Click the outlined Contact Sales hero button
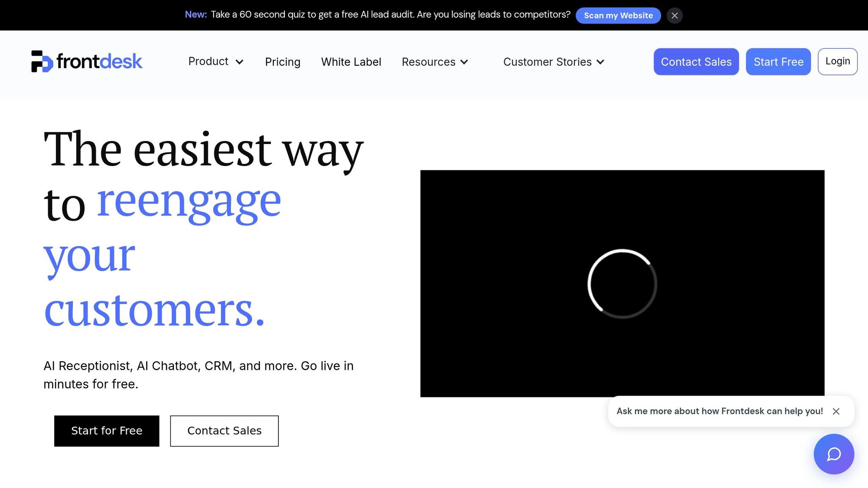 pos(224,431)
